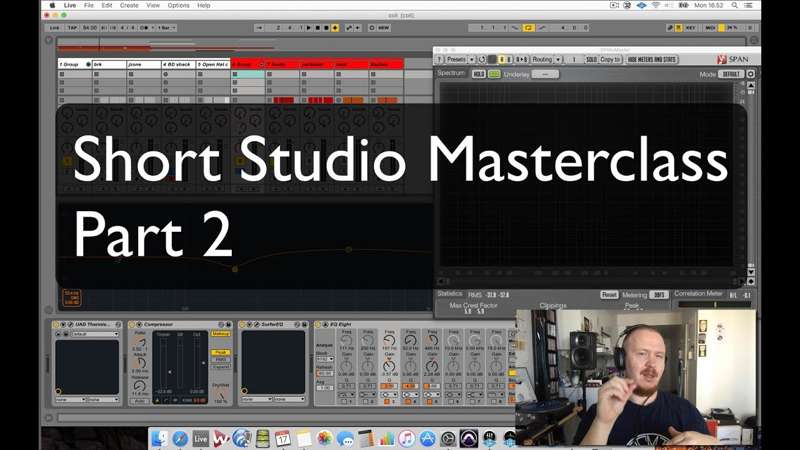This screenshot has width=800, height=450.
Task: Click the transport Stop button
Action: (317, 28)
